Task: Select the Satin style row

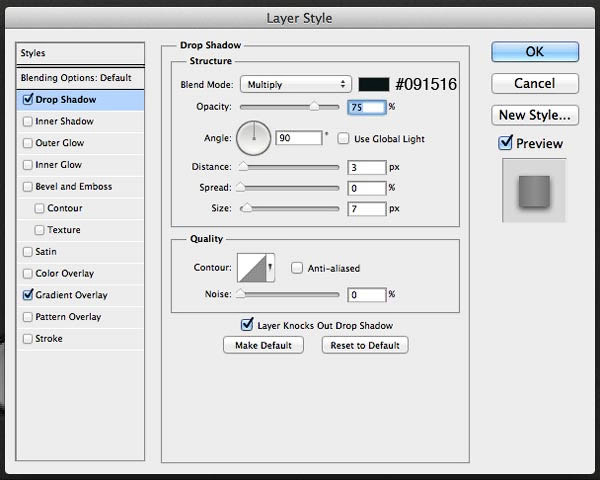Action: (80, 252)
